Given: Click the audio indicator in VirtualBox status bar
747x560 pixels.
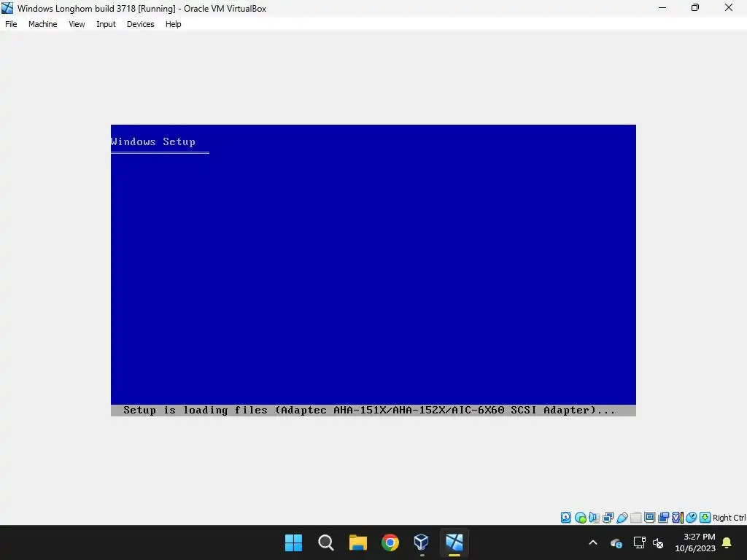Looking at the screenshot, I should [594, 518].
